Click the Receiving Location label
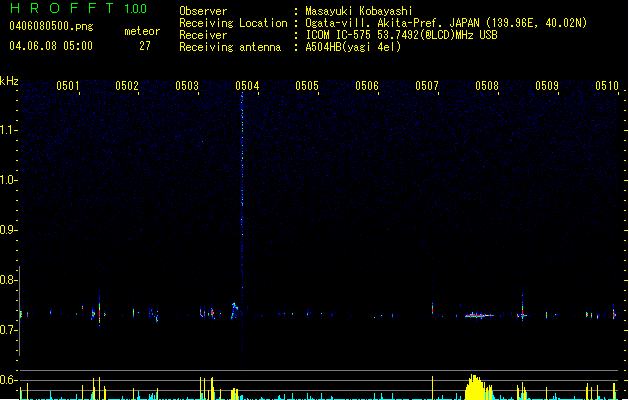Viewport: 629px width, 400px height. pyautogui.click(x=233, y=23)
